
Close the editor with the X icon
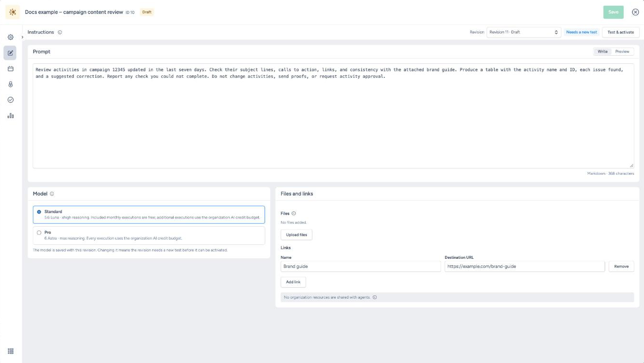pos(635,12)
